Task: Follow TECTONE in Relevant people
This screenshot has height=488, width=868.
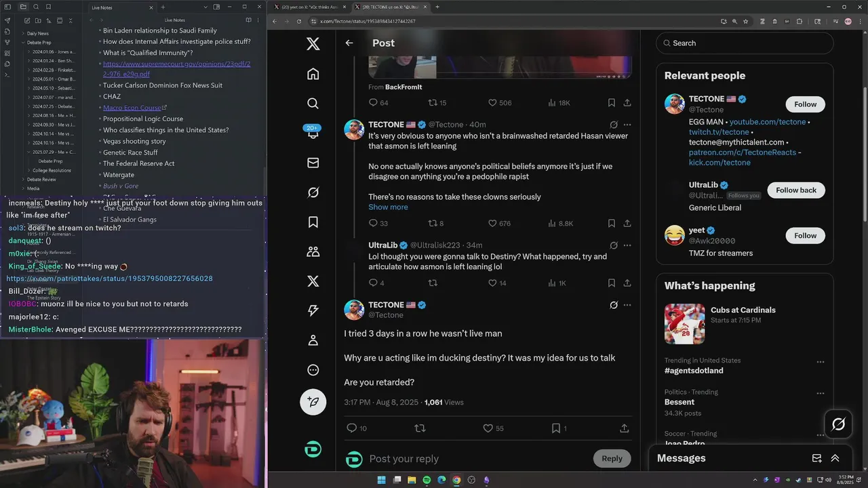Action: pos(806,104)
